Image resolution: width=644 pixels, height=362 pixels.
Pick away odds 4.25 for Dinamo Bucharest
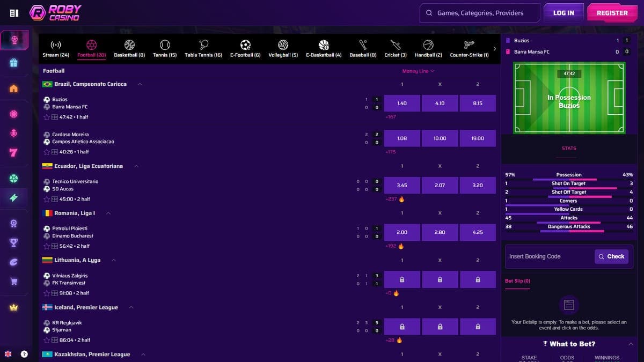coord(478,232)
